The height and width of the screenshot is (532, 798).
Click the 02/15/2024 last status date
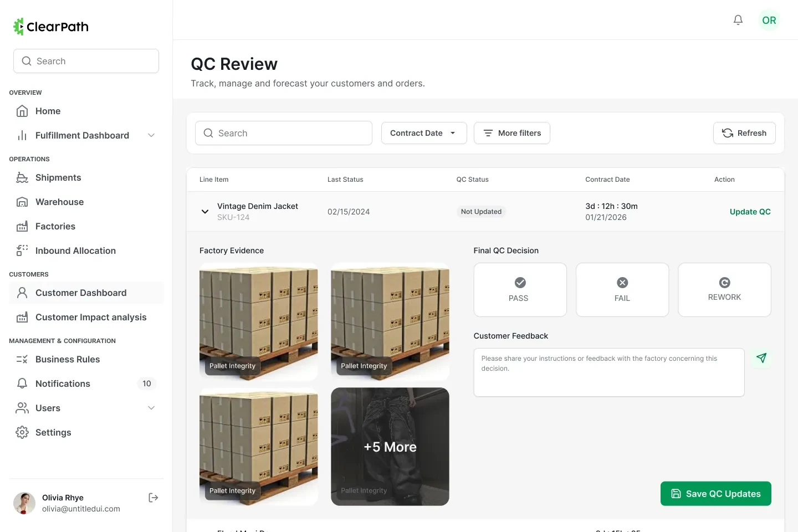[x=349, y=212]
